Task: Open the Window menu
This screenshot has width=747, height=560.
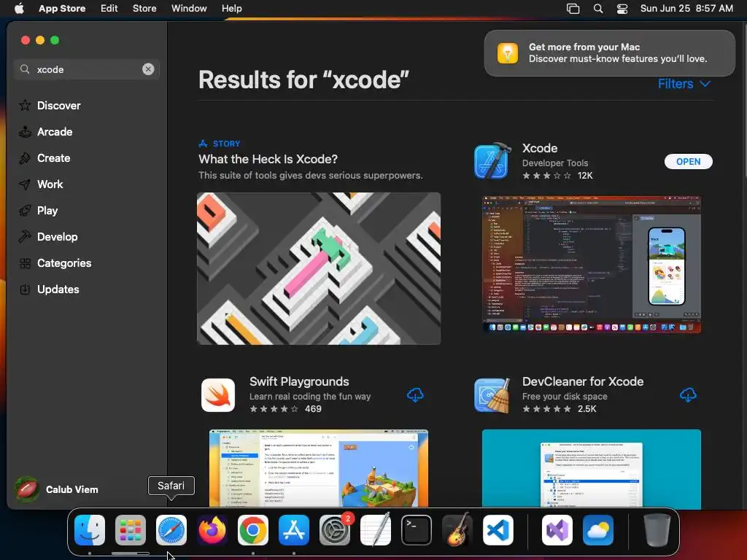Action: click(x=189, y=8)
